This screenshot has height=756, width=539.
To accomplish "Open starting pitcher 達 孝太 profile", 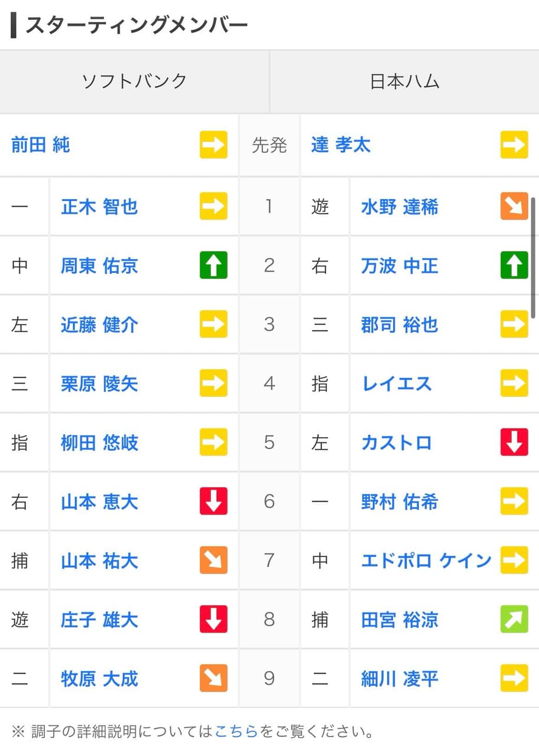I will tap(340, 145).
